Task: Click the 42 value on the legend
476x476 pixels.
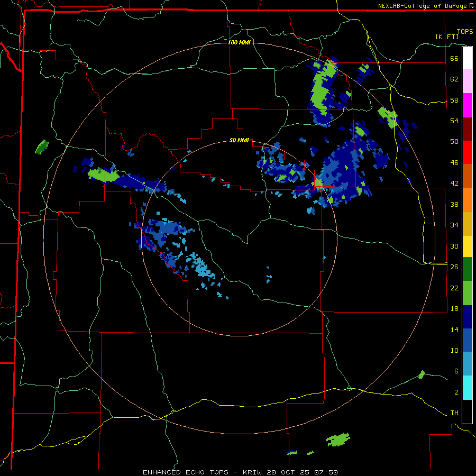Action: tap(454, 183)
